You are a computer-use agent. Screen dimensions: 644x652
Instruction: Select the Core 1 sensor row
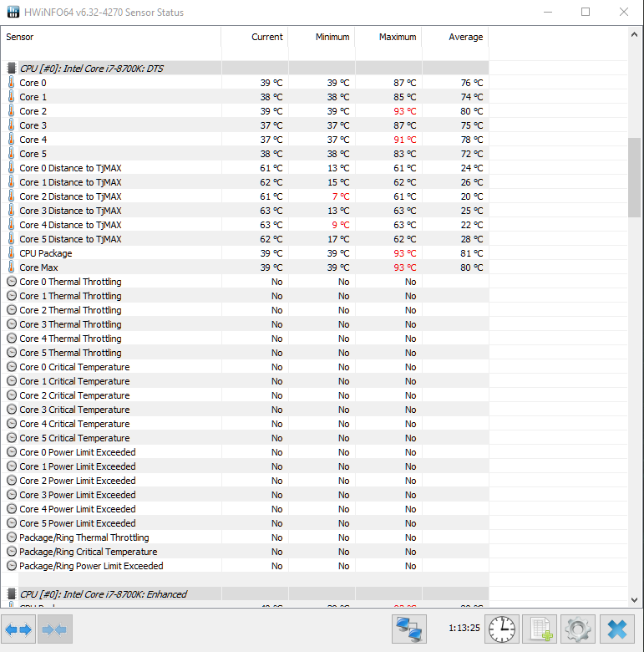(x=245, y=97)
